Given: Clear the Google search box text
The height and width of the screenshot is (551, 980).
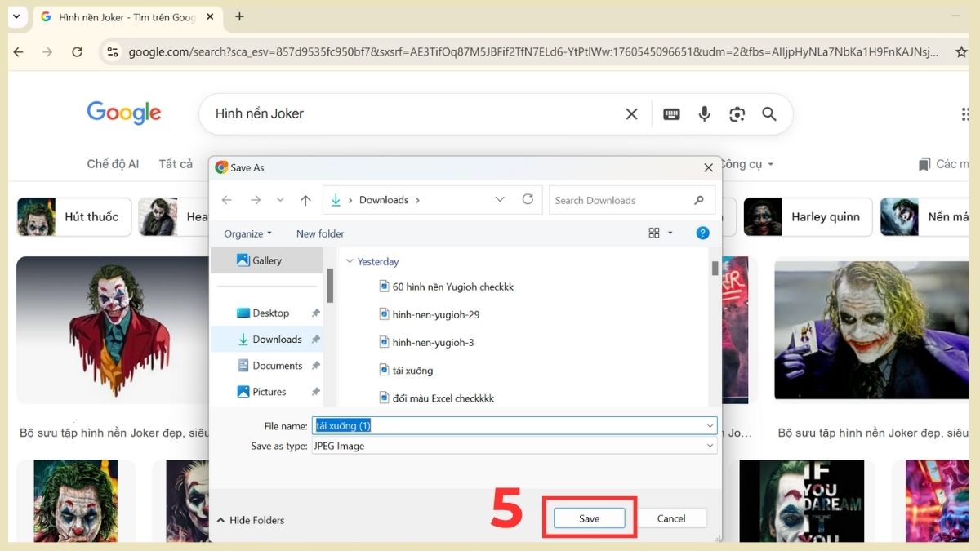Looking at the screenshot, I should click(631, 114).
